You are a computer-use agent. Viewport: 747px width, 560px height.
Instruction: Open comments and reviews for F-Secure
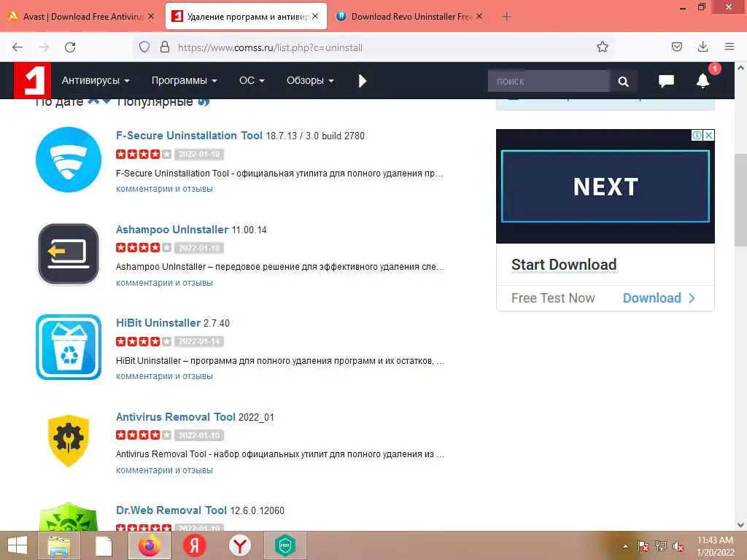164,189
